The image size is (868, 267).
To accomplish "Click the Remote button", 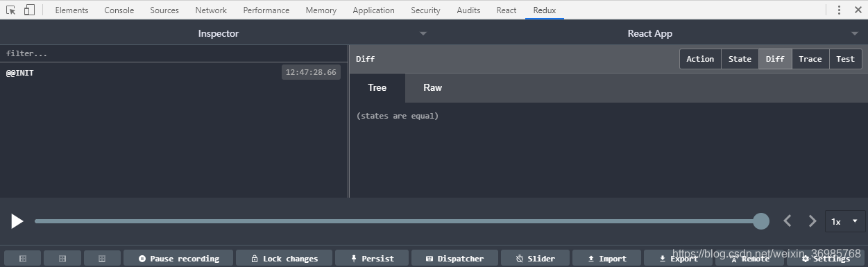I will point(750,259).
